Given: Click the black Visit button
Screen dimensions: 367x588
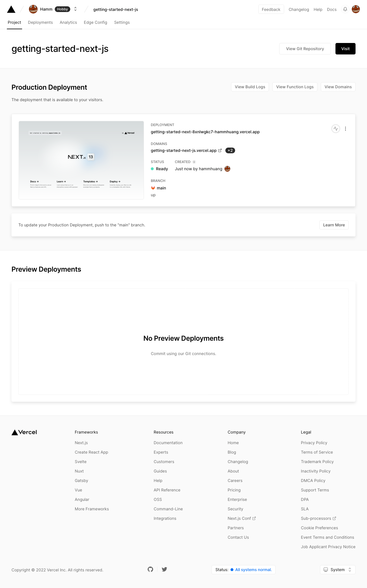Looking at the screenshot, I should pos(345,49).
